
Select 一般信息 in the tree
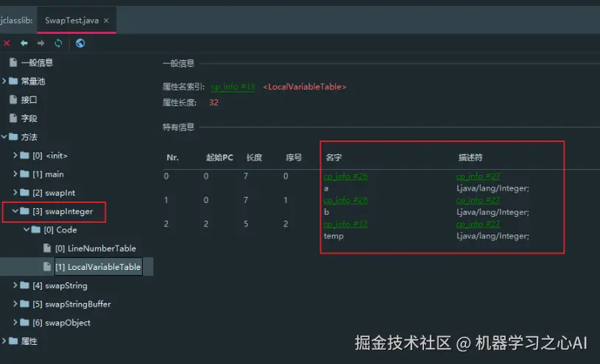click(x=37, y=63)
